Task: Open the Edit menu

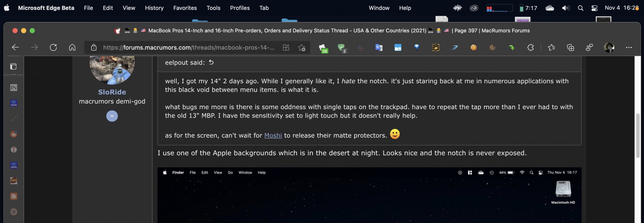Action: click(x=108, y=8)
